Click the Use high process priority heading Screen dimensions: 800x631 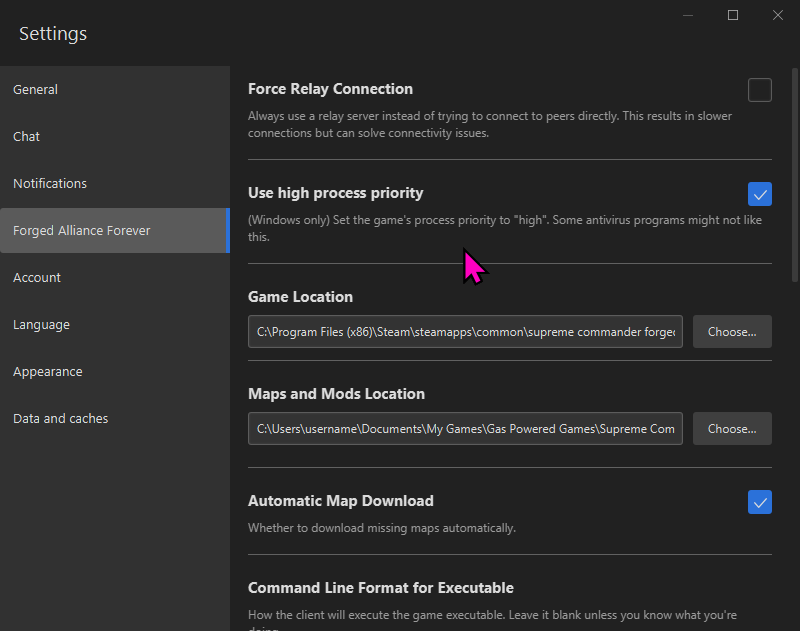pyautogui.click(x=336, y=193)
